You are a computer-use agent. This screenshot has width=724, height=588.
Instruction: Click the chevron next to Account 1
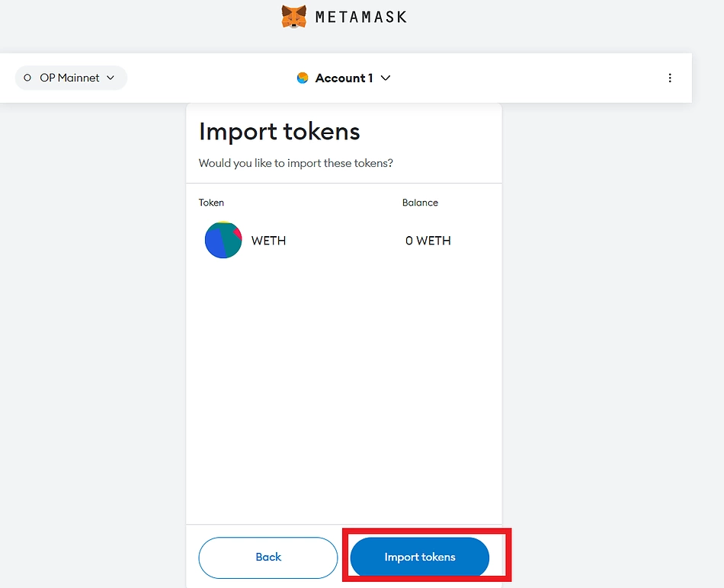point(386,78)
